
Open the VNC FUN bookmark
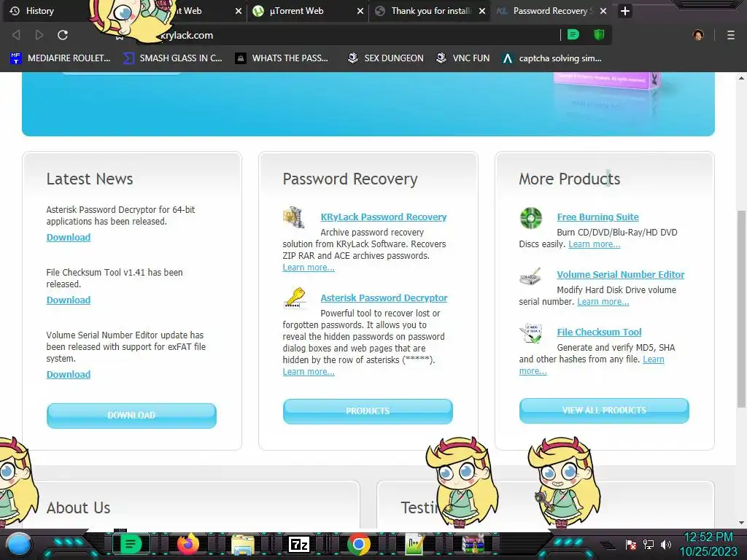(462, 58)
